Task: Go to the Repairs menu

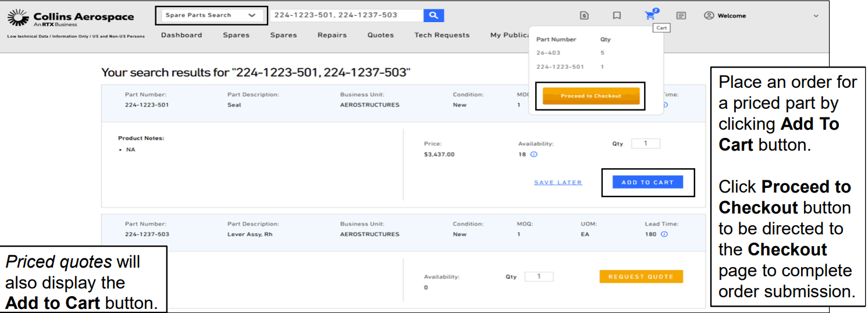Action: [332, 35]
